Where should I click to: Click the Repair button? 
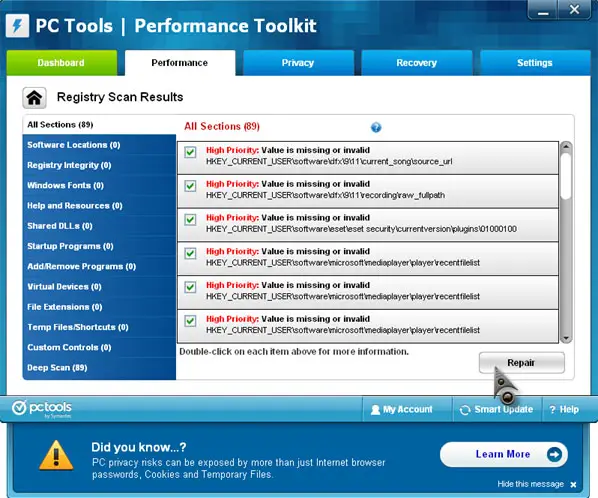click(521, 363)
